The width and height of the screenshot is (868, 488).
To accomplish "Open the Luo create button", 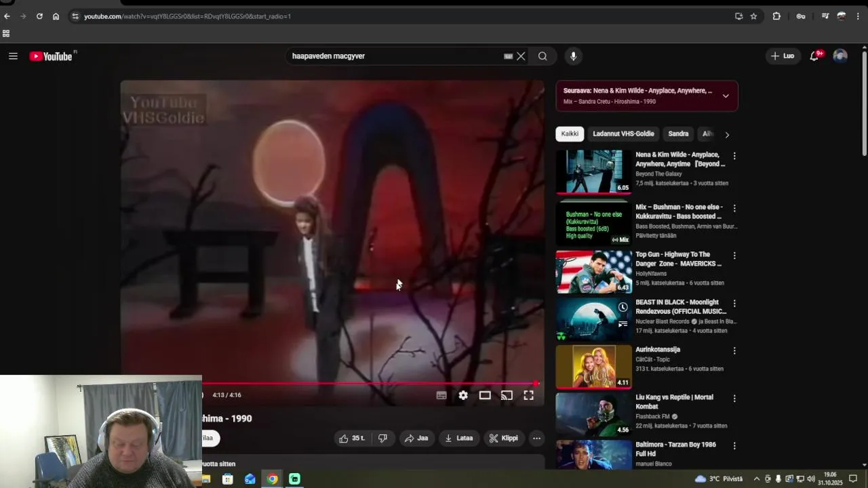I will 783,56.
